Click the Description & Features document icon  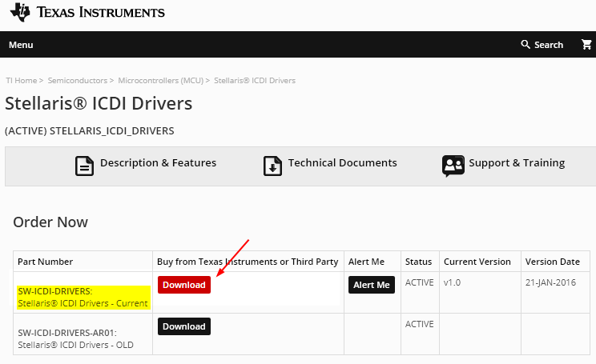pos(85,166)
